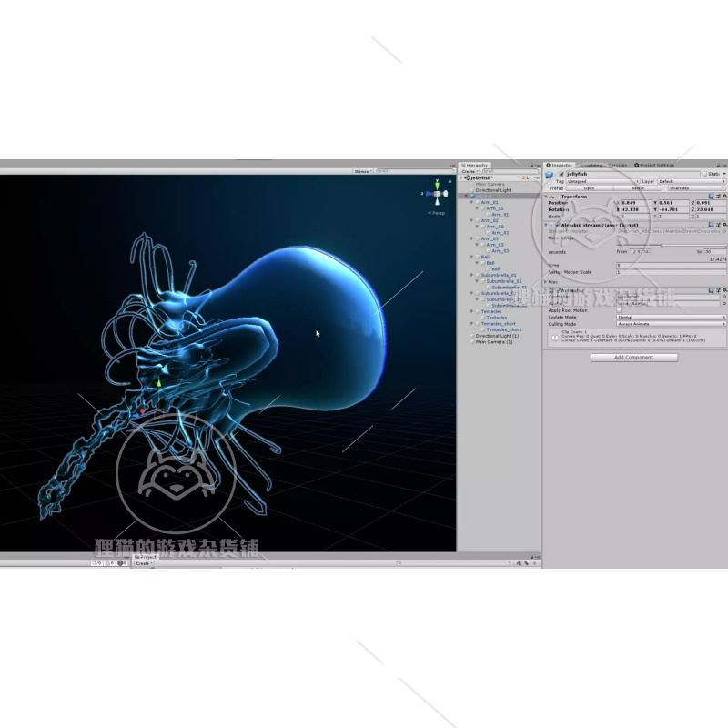Click the Hierarchy search field
The image size is (728, 728).
(511, 171)
